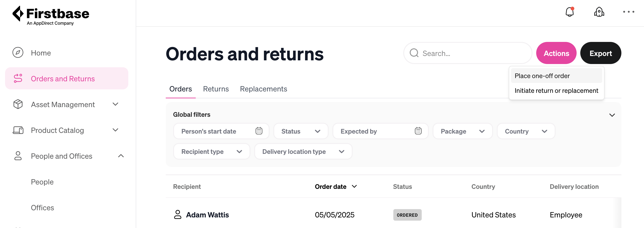Expand the Asset Management menu chevron
Viewport: 644px width, 228px height.
click(x=115, y=104)
